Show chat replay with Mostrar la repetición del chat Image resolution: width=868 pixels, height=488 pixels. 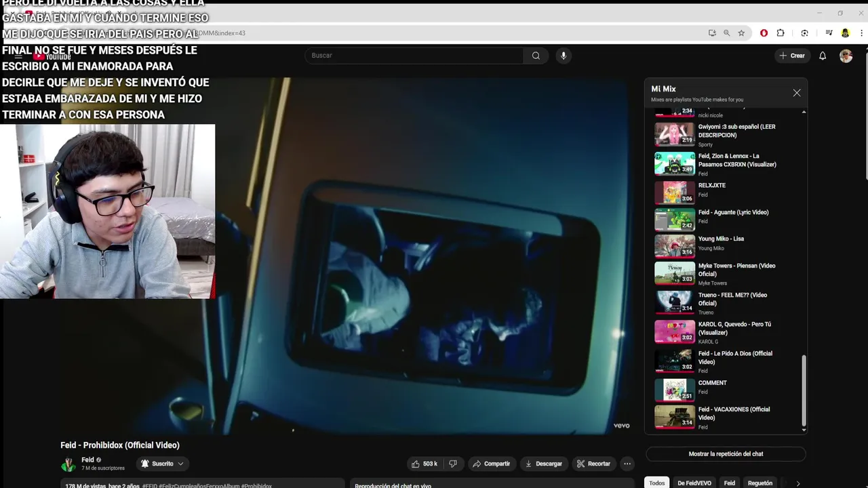pyautogui.click(x=726, y=454)
